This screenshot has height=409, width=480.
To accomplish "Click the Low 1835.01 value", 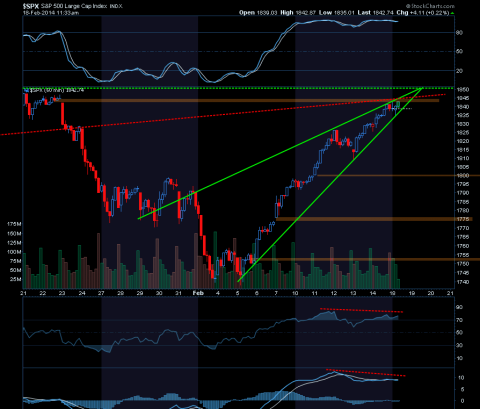I will click(337, 13).
